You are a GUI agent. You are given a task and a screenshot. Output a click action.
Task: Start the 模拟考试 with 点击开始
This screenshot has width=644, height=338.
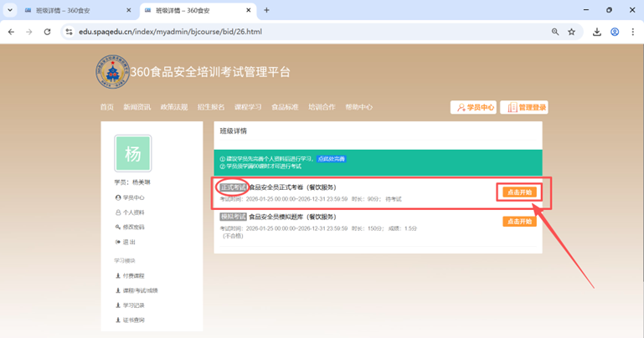(x=519, y=222)
